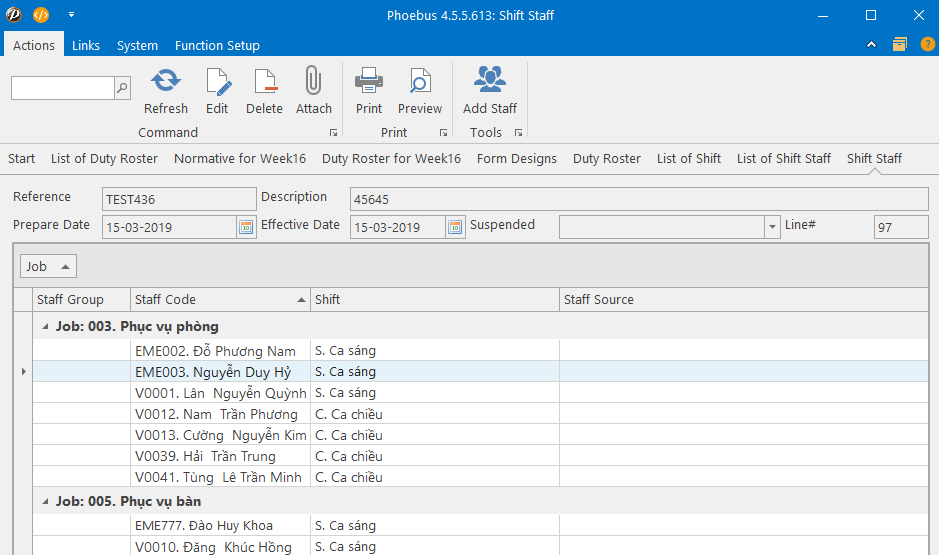Viewport: 939px width, 555px height.
Task: Open the Function Setup ribbon tab
Action: 217,45
